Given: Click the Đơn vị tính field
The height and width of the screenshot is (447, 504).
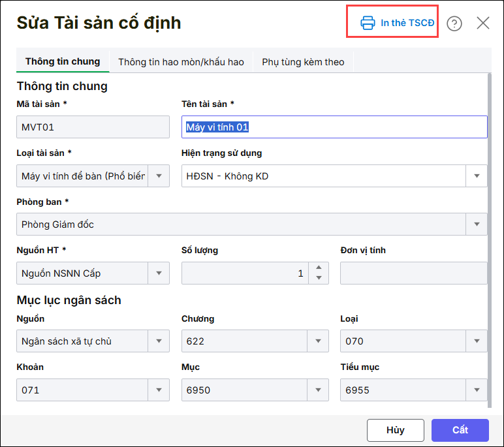Looking at the screenshot, I should pyautogui.click(x=413, y=273).
